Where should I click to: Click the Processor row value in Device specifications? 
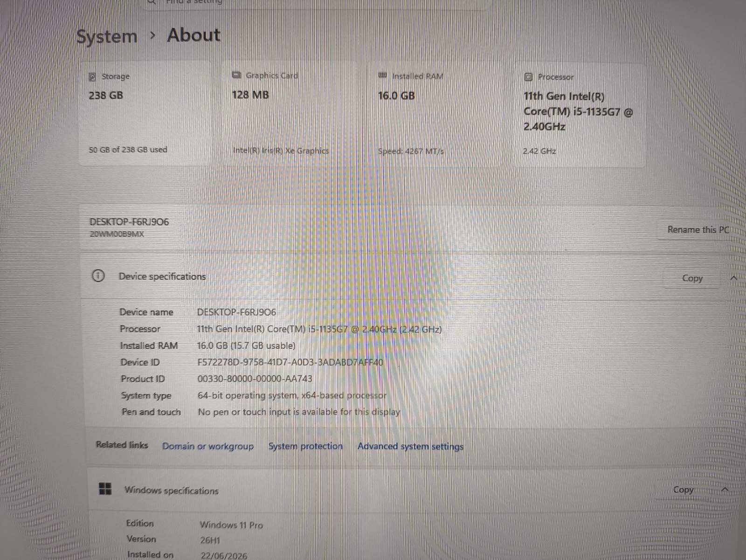[319, 329]
